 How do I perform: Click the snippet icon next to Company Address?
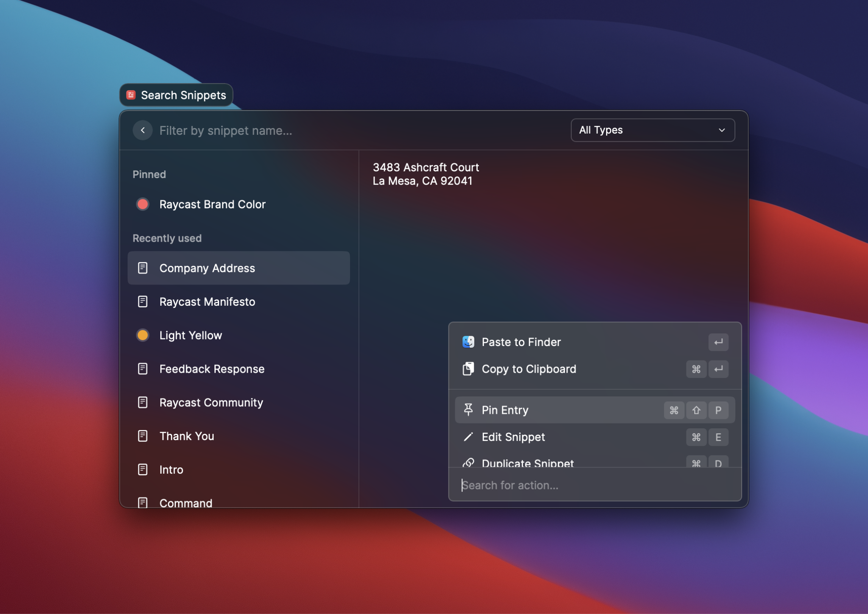(143, 268)
